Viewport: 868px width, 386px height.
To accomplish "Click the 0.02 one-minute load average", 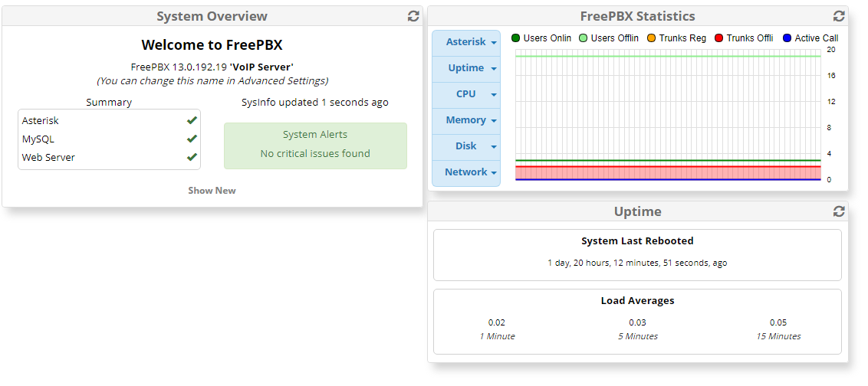I will coord(497,322).
